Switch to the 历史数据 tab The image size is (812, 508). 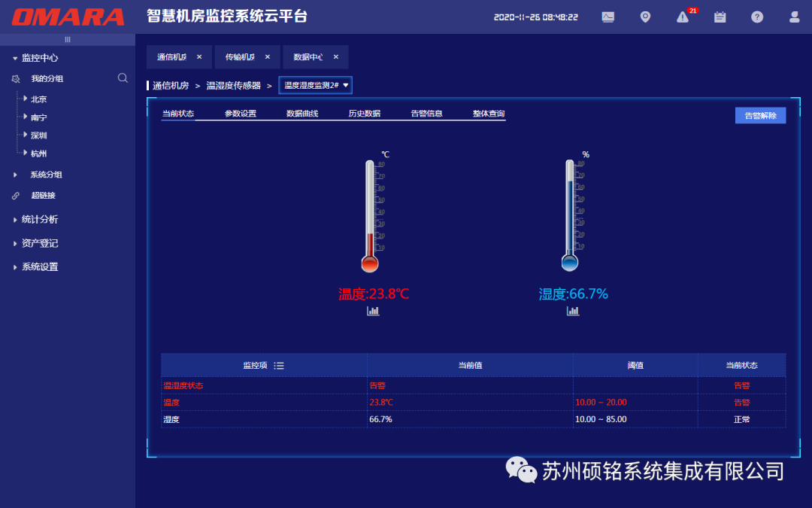click(364, 114)
